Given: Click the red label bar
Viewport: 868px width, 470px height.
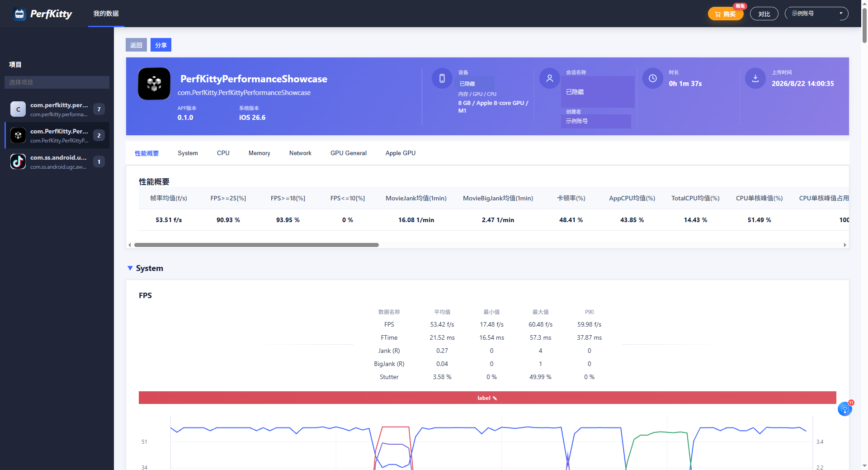Looking at the screenshot, I should click(x=487, y=398).
